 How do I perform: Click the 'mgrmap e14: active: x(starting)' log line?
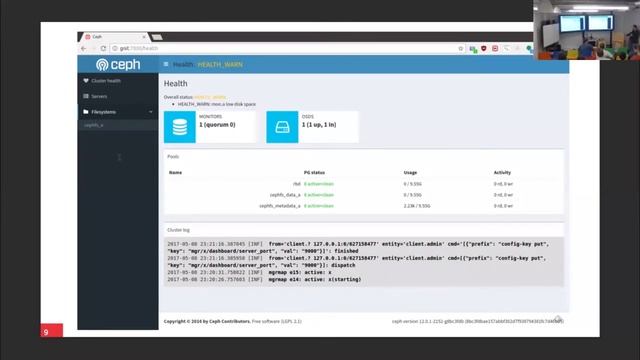click(264, 280)
